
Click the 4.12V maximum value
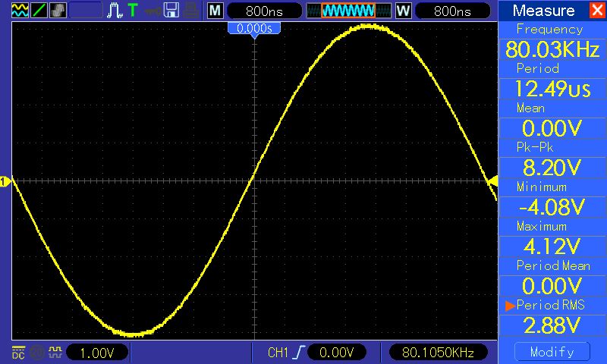coord(552,246)
